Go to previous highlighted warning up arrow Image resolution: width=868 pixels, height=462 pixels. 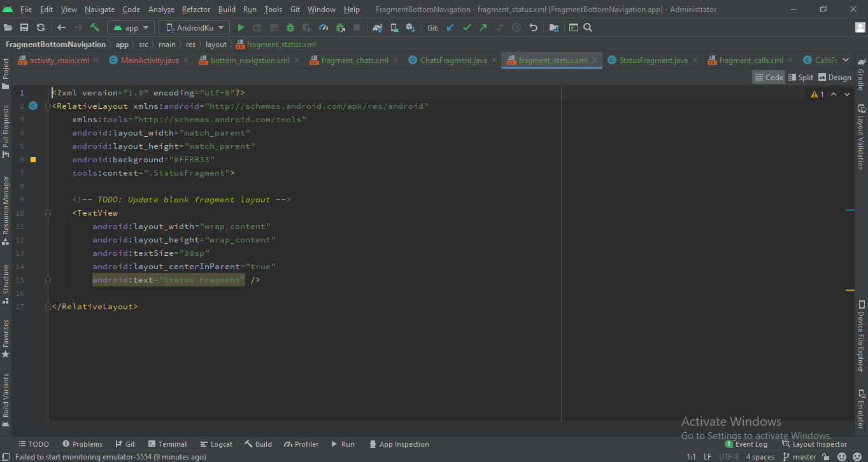tap(834, 94)
